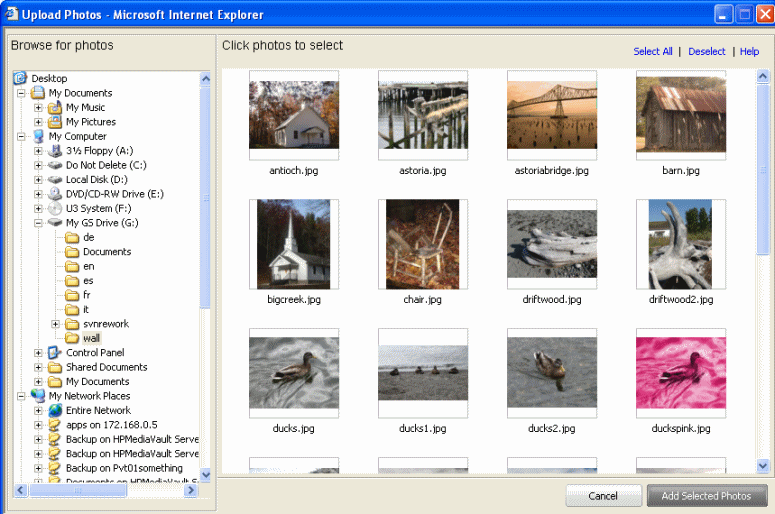The image size is (775, 514).
Task: Collapse the My Computer tree node
Action: pos(22,137)
